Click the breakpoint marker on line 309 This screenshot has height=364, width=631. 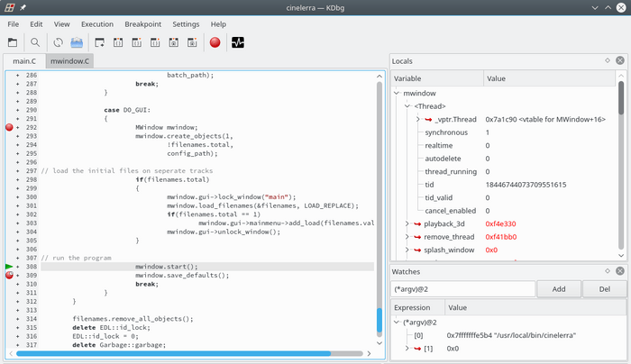[x=9, y=275]
